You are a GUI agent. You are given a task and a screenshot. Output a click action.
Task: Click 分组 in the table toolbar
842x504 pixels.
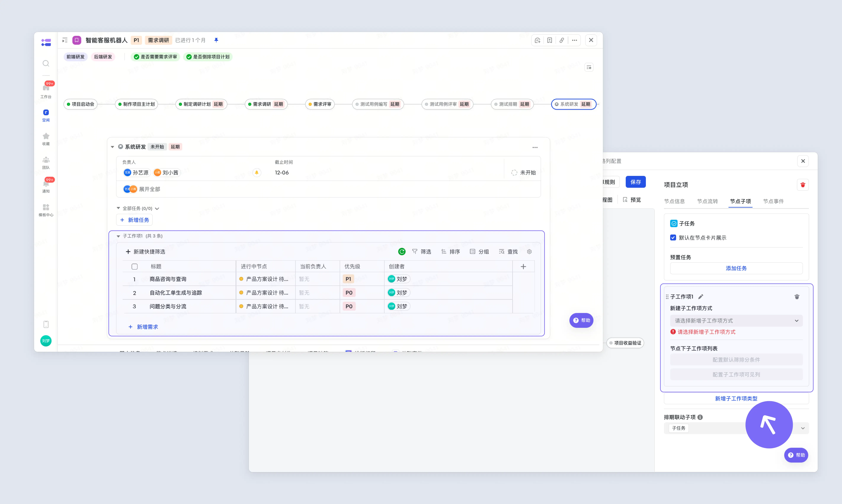480,252
